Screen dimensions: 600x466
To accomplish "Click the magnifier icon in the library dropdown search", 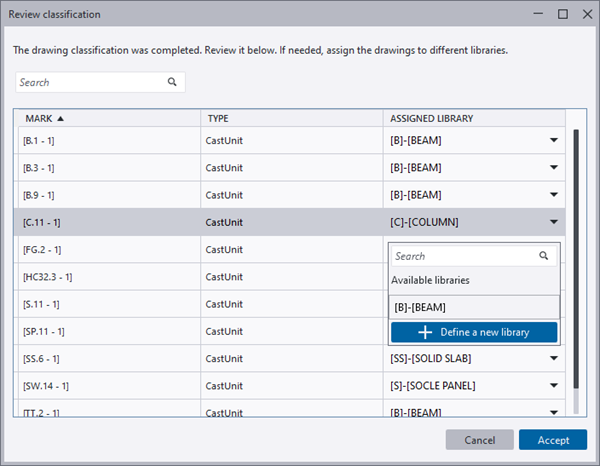I will [543, 256].
